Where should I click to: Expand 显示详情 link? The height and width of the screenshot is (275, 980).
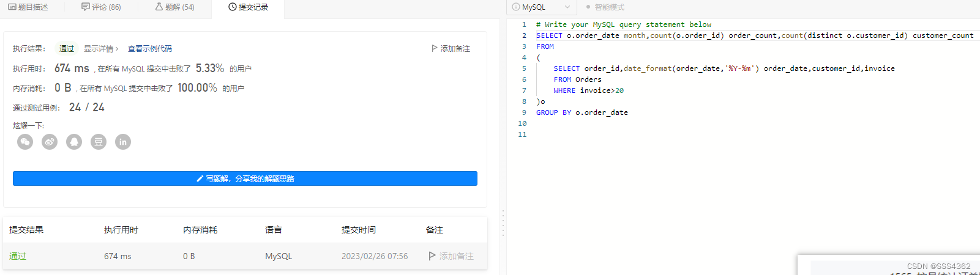pos(101,49)
